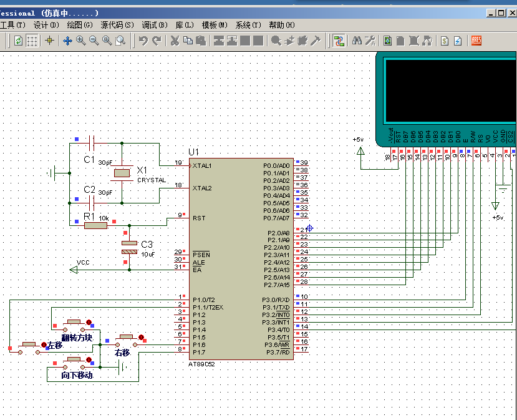Click the P3.0/RXD pin label

tap(276, 300)
